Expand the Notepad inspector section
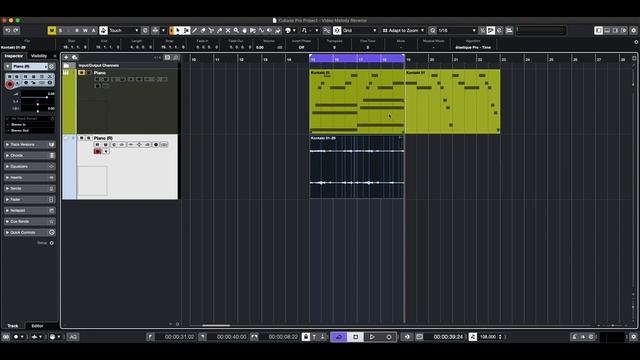The width and height of the screenshot is (640, 360). coord(29,211)
